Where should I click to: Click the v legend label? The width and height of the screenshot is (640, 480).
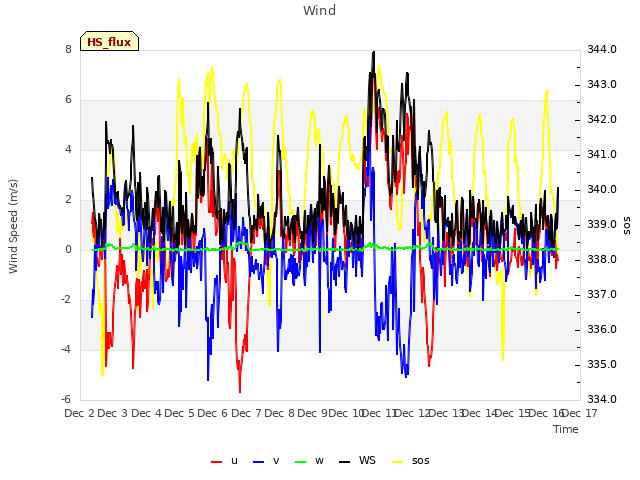pos(276,461)
